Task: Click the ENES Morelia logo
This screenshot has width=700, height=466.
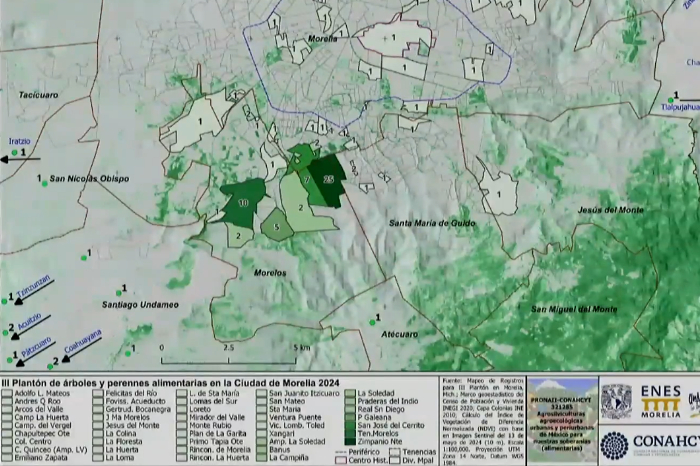Action: pos(660,403)
